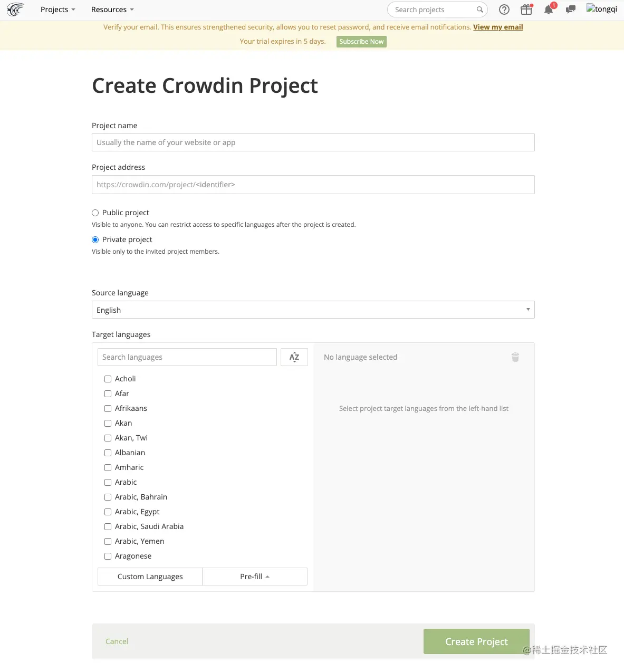Open the tongqi user avatar menu
The image size is (624, 672).
602,9
